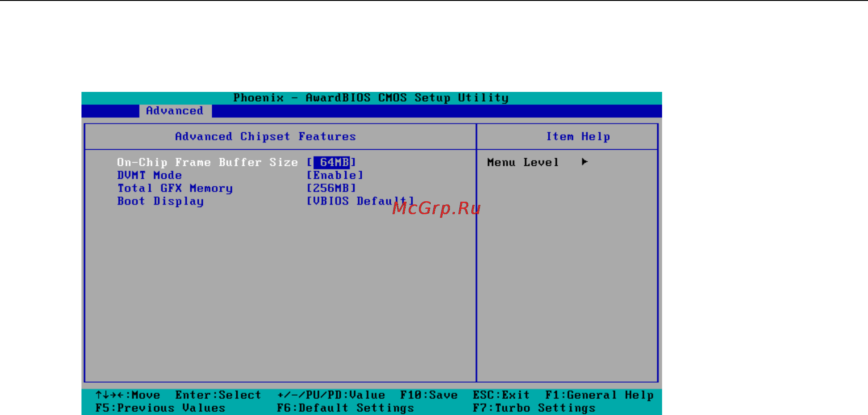868x415 pixels.
Task: Click the Menu Level label
Action: click(523, 162)
